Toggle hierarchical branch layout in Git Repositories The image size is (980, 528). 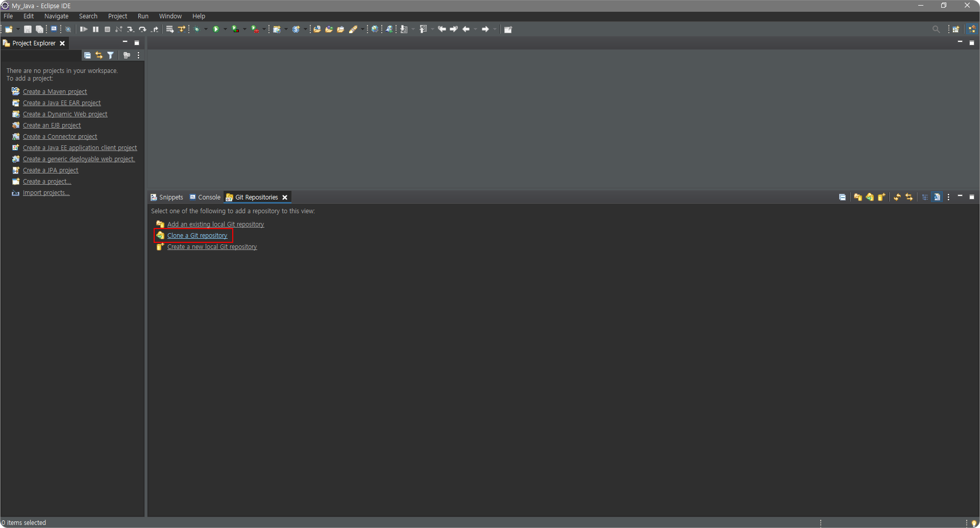925,197
